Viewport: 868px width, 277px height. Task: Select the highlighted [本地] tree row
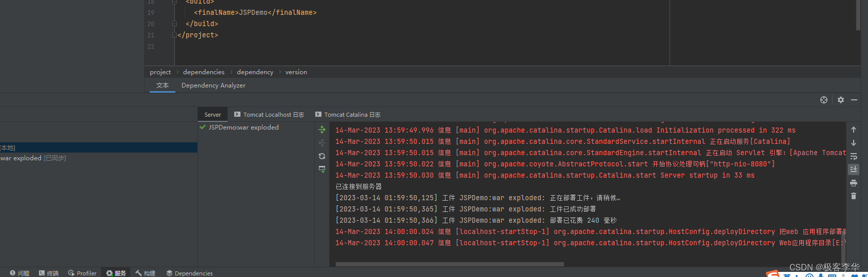(98, 147)
